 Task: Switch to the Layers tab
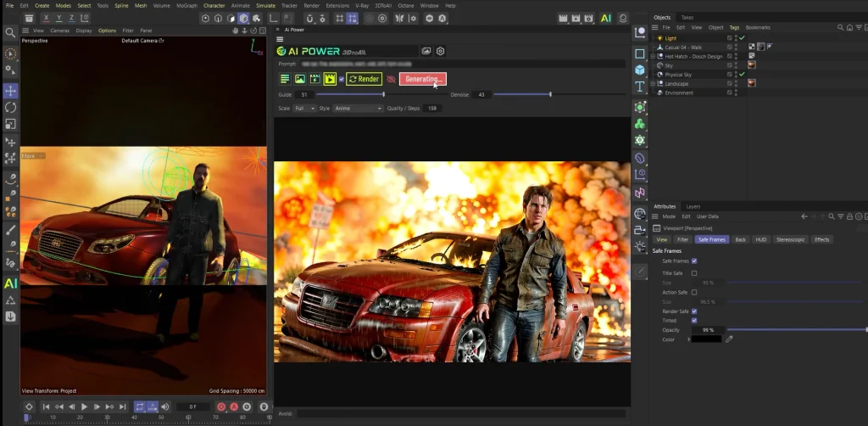coord(693,206)
